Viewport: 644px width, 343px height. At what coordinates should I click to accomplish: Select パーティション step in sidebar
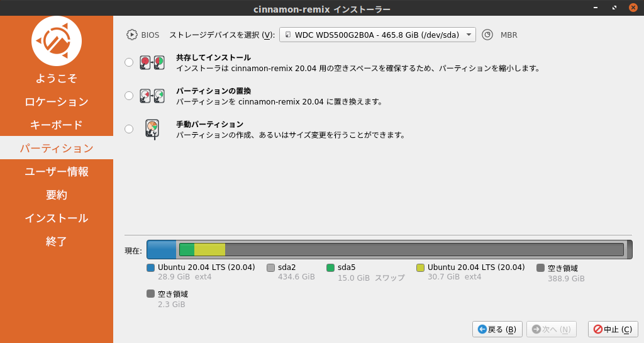56,148
